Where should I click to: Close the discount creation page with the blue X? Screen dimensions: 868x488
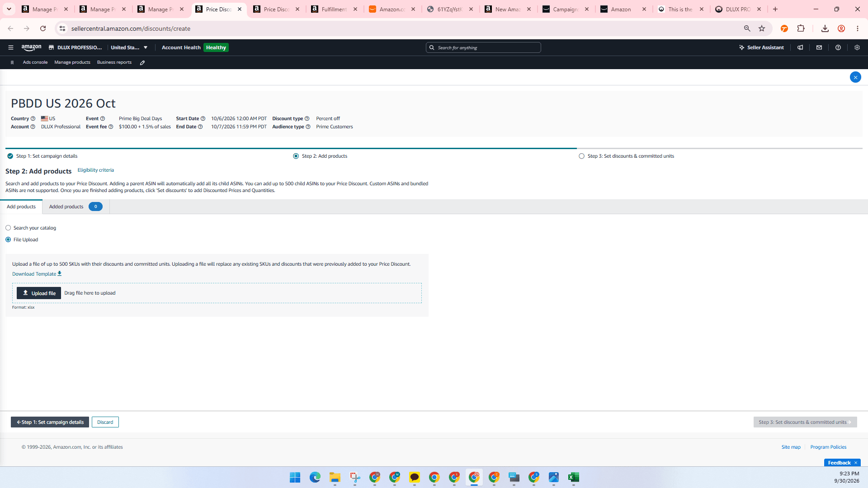click(x=855, y=77)
